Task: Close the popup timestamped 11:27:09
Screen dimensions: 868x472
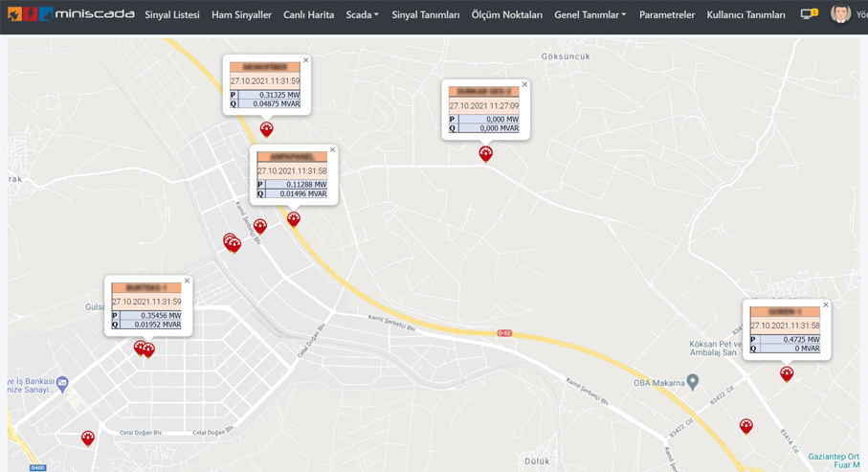Action: [x=524, y=84]
